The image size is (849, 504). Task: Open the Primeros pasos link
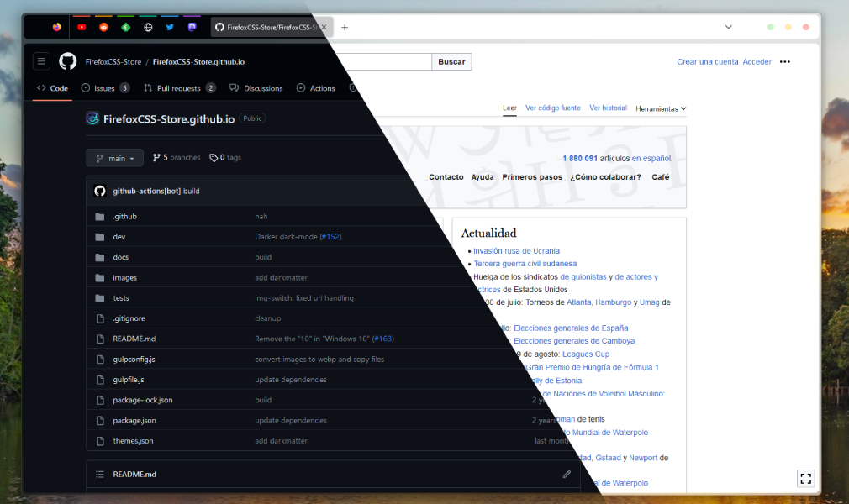pyautogui.click(x=532, y=177)
